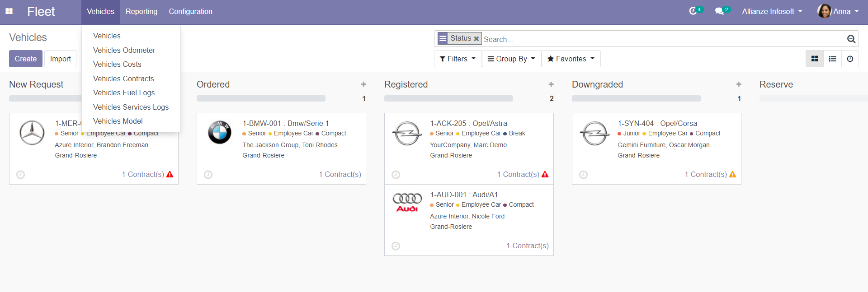Open 1-ACK-205 : Opel/Astra card title
This screenshot has height=292, width=868.
468,123
